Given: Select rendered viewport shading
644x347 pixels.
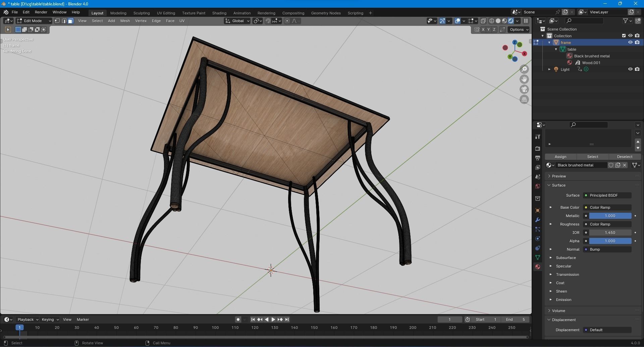Looking at the screenshot, I should coord(511,21).
